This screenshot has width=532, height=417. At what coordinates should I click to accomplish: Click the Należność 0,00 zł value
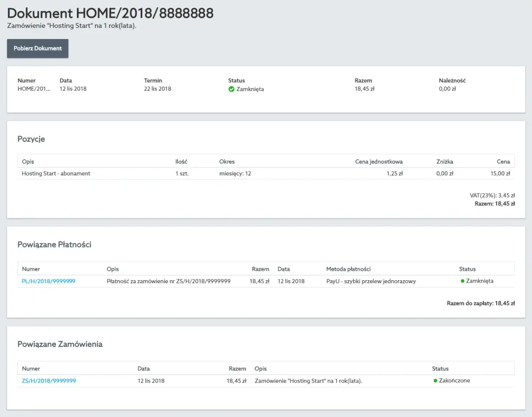tap(447, 89)
